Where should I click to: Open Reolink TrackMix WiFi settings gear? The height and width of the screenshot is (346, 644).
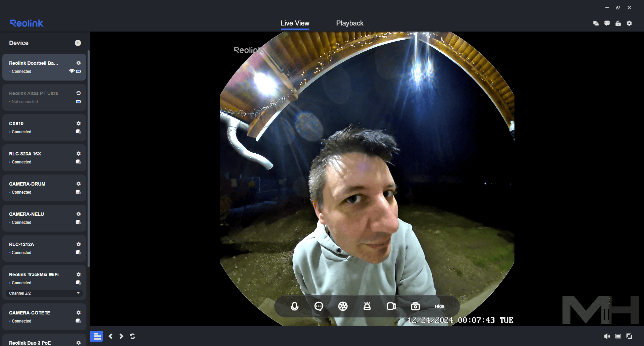[79, 275]
